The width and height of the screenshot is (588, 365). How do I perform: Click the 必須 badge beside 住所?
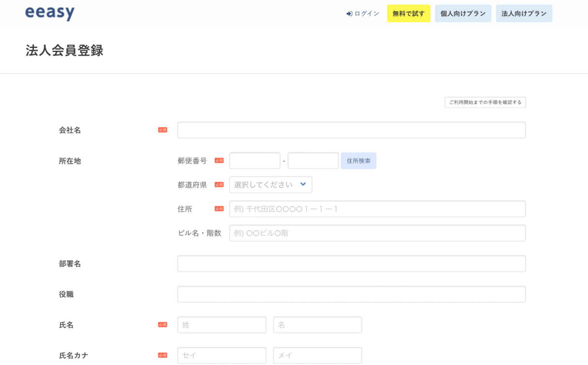(219, 209)
